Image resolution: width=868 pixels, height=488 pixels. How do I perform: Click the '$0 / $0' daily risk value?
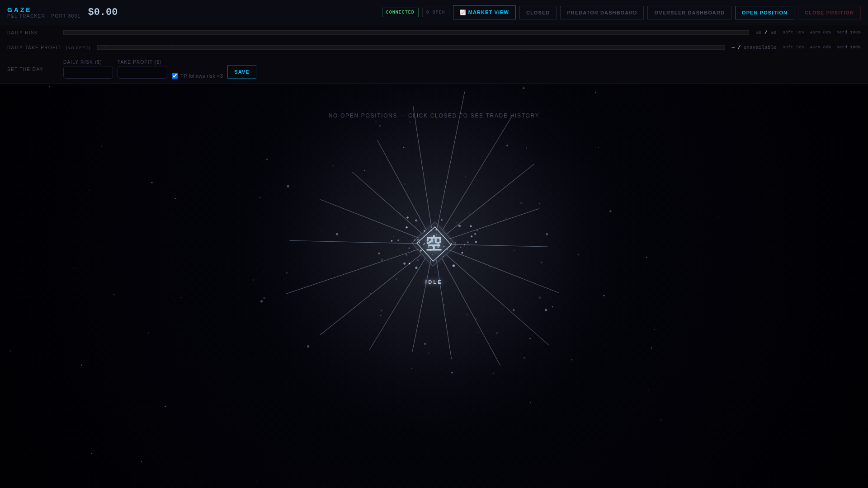point(766,33)
